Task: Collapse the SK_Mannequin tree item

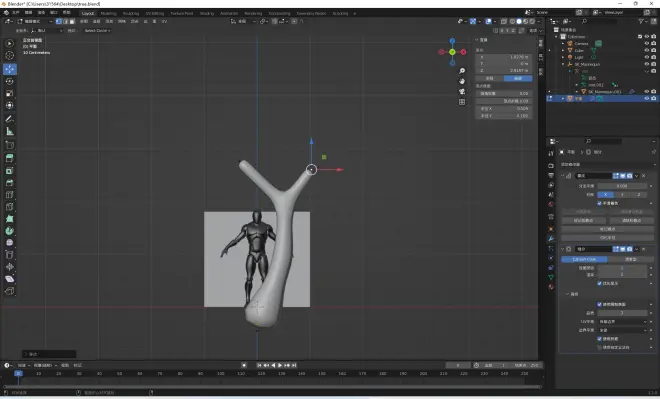Action: click(x=563, y=64)
